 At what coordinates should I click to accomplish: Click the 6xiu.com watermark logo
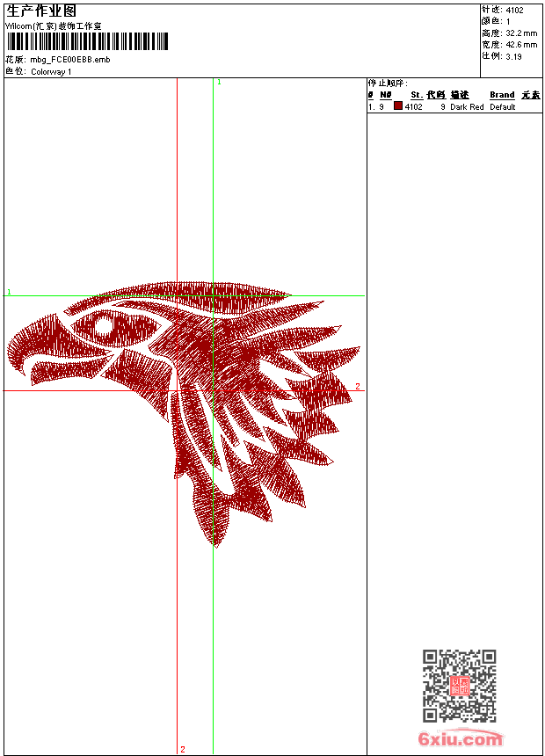[460, 739]
